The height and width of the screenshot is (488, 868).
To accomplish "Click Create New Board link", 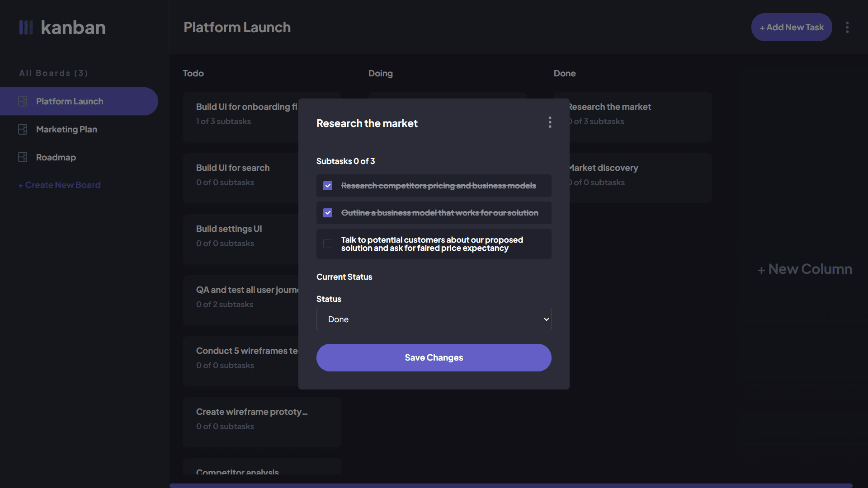I will [x=59, y=185].
